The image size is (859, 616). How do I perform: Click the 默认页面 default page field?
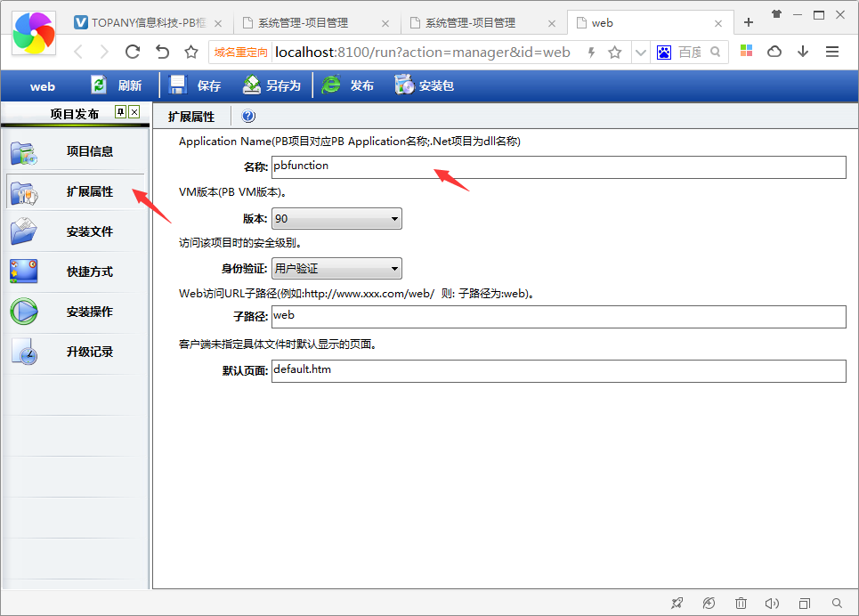click(x=558, y=371)
